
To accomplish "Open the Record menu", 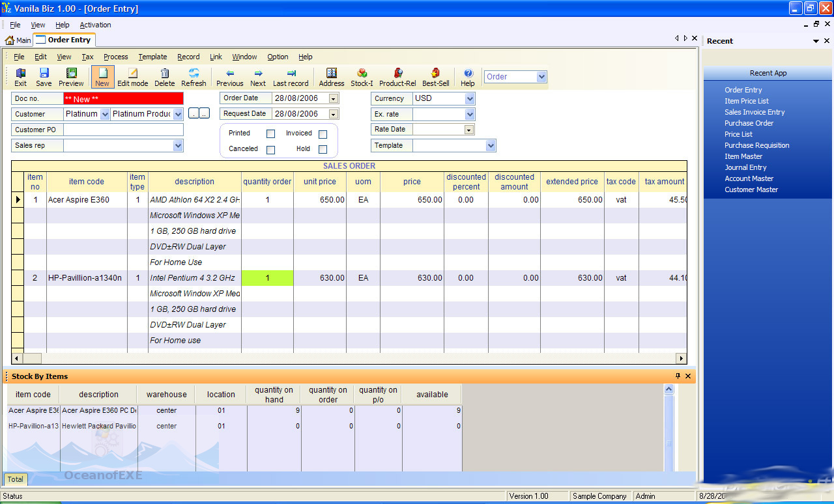I will (188, 57).
